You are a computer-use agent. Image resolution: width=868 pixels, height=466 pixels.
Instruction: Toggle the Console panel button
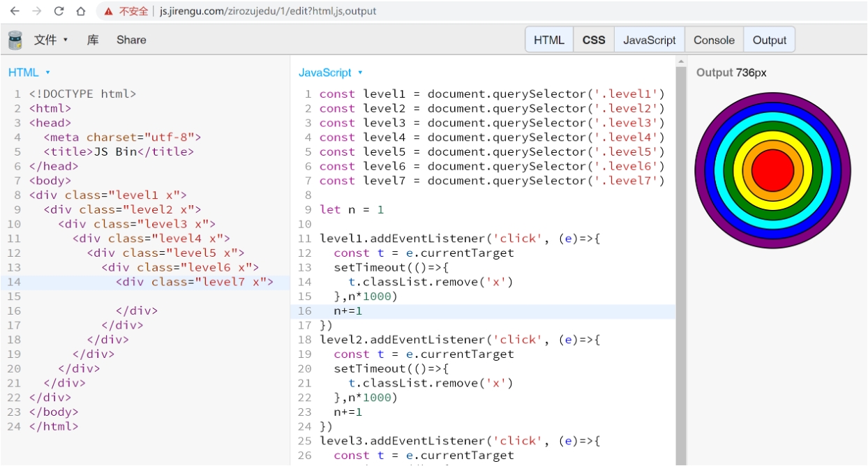tap(714, 40)
